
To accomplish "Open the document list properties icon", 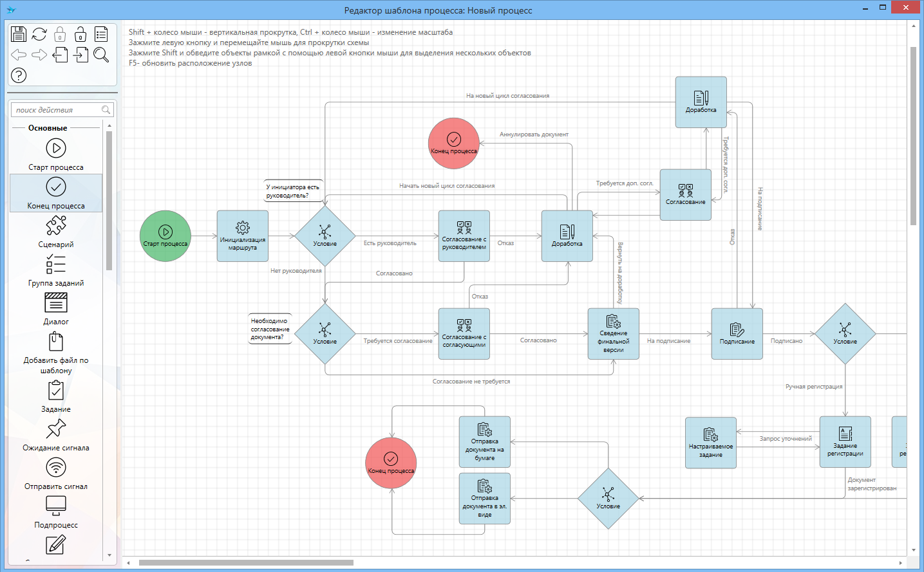I will click(x=101, y=34).
